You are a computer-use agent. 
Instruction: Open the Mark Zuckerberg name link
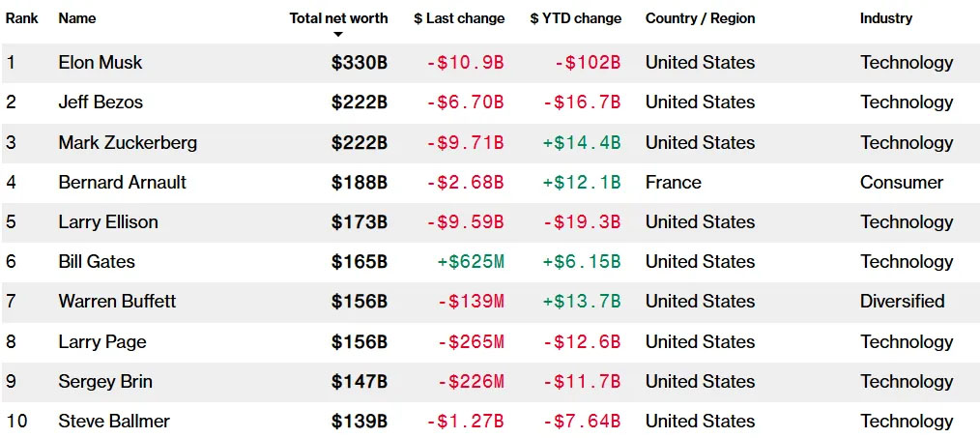click(x=128, y=143)
